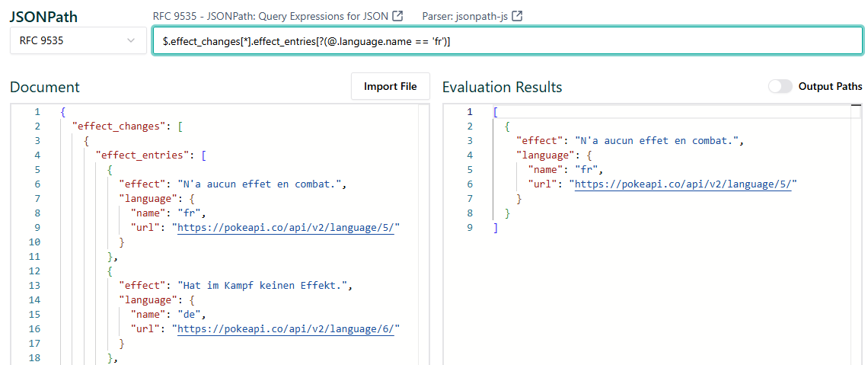Viewport: 868px width, 365px height.
Task: Open the Parser: jsonpath-js link
Action: click(x=465, y=16)
